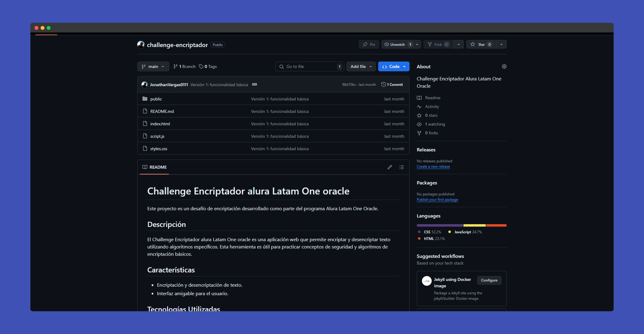Click the red HTML segment of language bar
This screenshot has height=334, width=644.
496,225
